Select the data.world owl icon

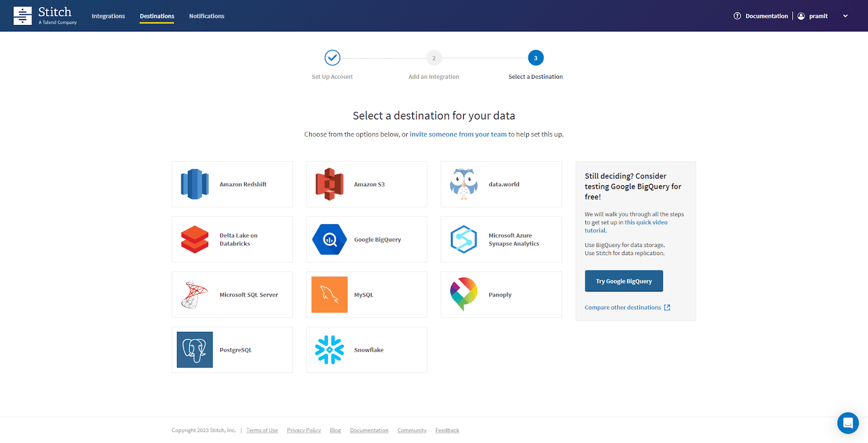pyautogui.click(x=464, y=184)
